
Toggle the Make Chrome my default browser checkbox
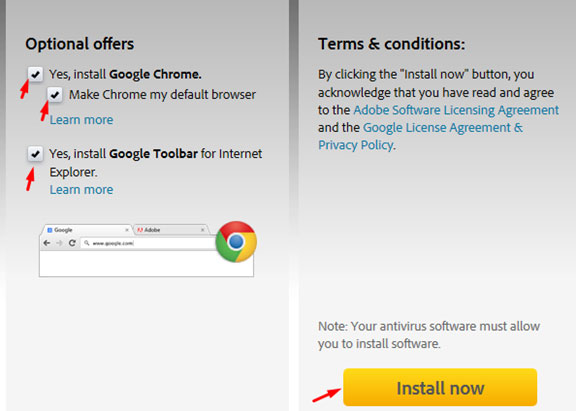coord(55,95)
